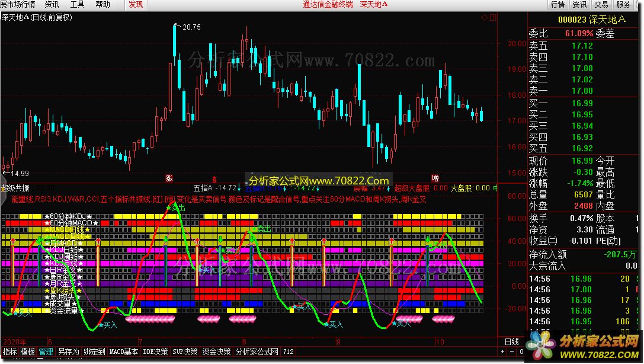Click the 超级大盘股: 0.00 value
Image resolution: width=644 pixels, height=364 pixels.
click(421, 188)
